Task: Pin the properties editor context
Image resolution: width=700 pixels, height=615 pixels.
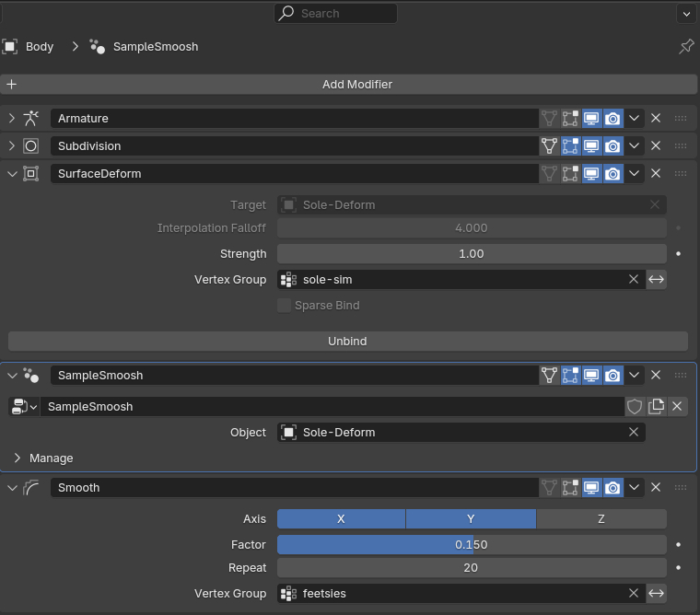Action: coord(686,46)
